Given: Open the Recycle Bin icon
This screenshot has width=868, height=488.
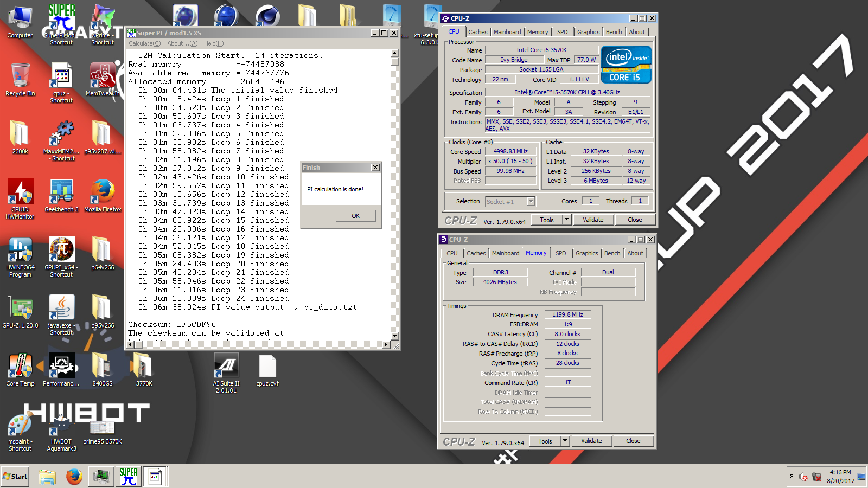Looking at the screenshot, I should (x=20, y=79).
